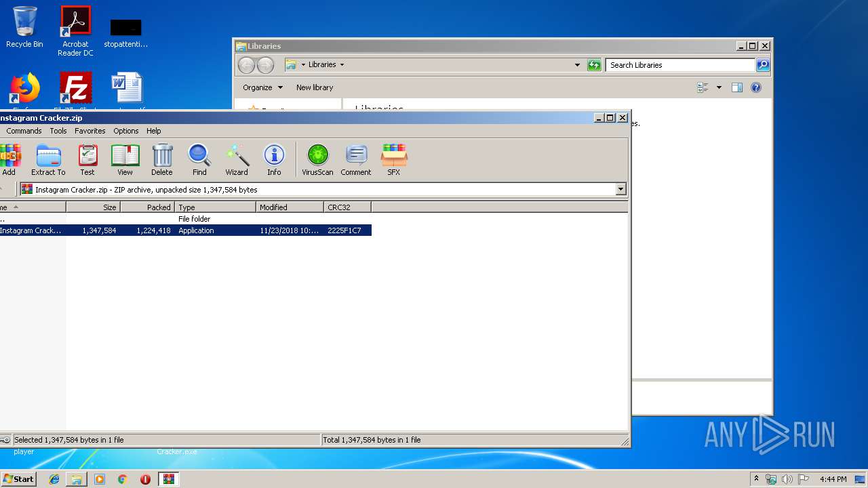Open the View toolbar button
Screen dimensions: 868x488
click(125, 160)
